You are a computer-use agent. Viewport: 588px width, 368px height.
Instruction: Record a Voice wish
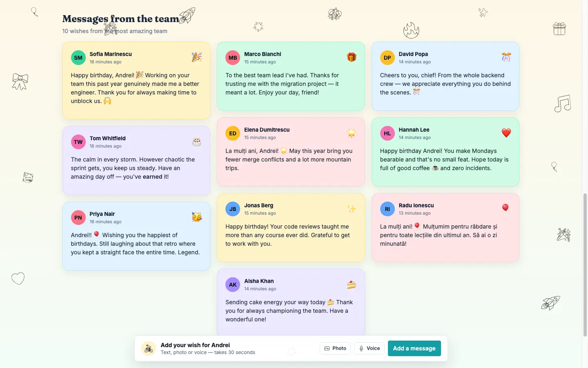pos(369,348)
